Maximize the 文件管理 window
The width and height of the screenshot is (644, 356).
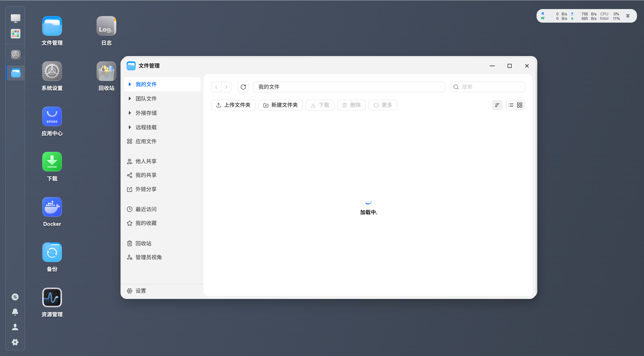510,66
